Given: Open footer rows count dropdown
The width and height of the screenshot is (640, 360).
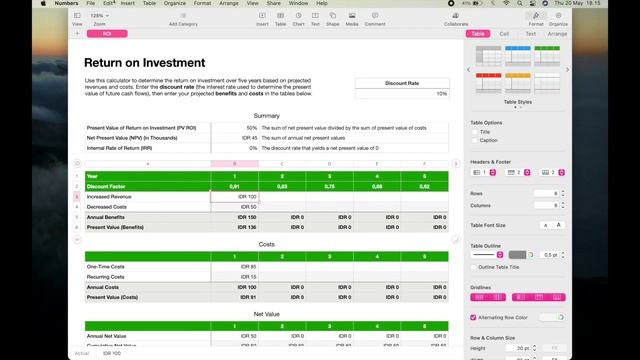Looking at the screenshot, I should [x=553, y=172].
